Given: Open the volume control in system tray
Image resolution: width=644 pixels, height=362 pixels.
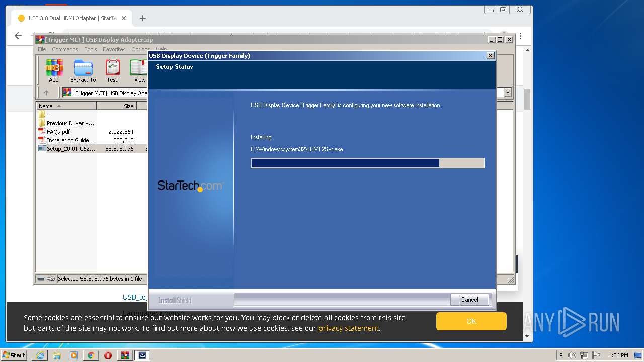Looking at the screenshot, I should pyautogui.click(x=573, y=355).
